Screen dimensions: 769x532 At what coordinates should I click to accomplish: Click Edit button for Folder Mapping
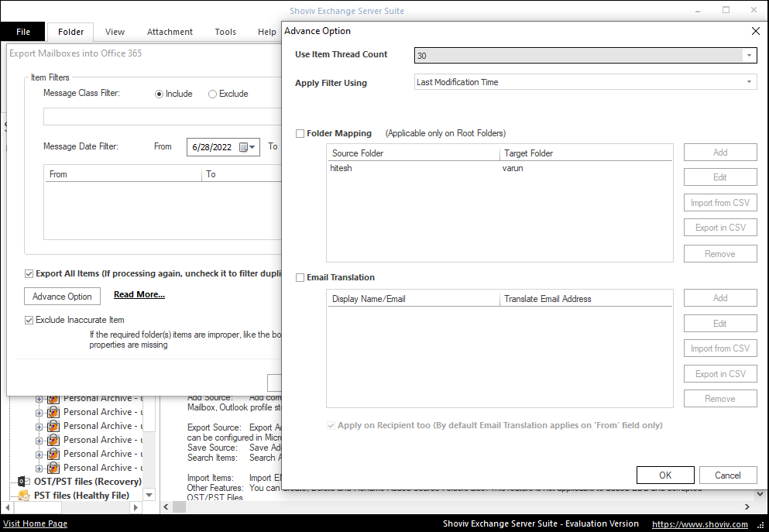(x=720, y=177)
